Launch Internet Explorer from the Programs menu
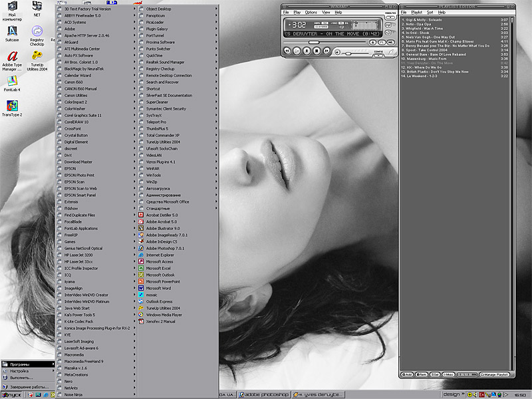Image resolution: width=532 pixels, height=399 pixels. (178, 255)
